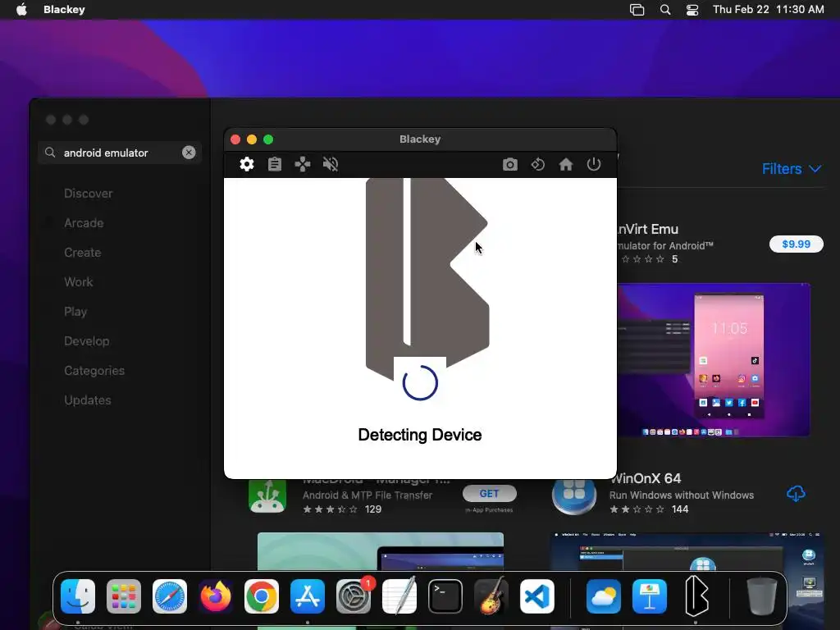This screenshot has width=840, height=630.
Task: Open Android emulator phone screenshot preview
Action: point(714,359)
